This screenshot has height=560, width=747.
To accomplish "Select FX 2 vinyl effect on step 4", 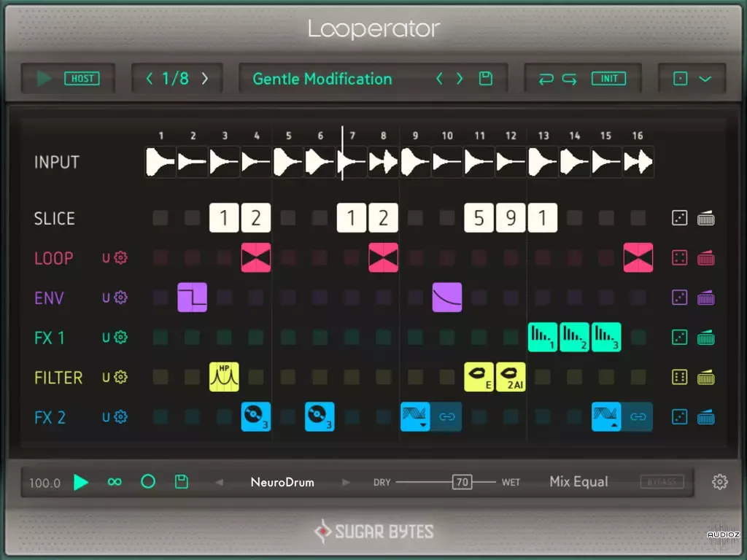I will 256,416.
